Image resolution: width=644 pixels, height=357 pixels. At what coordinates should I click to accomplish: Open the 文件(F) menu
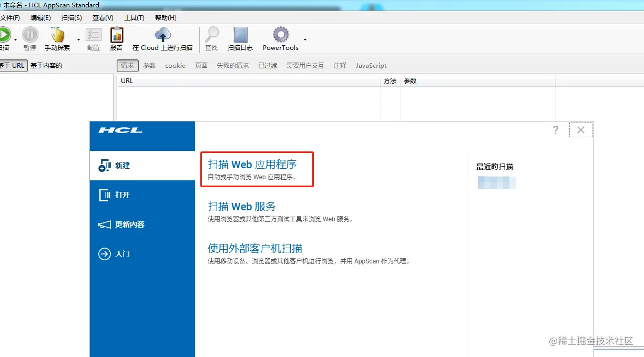(9, 17)
